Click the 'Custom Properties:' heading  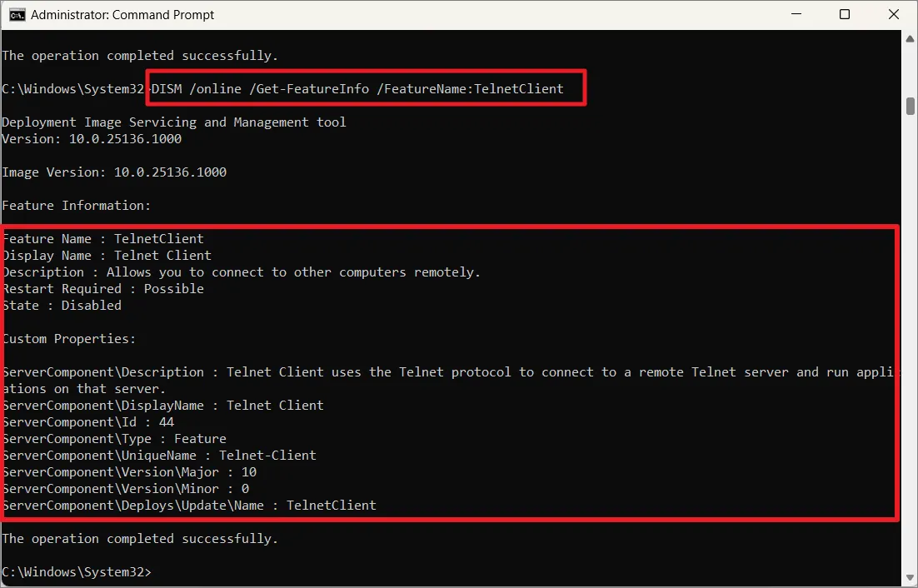(x=69, y=339)
